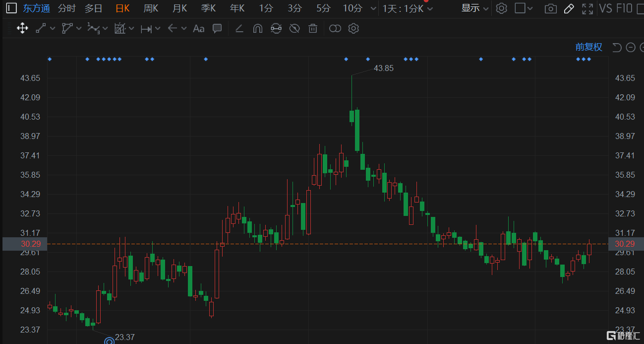
Task: Click the 前复权 adjustment link
Action: (x=588, y=47)
